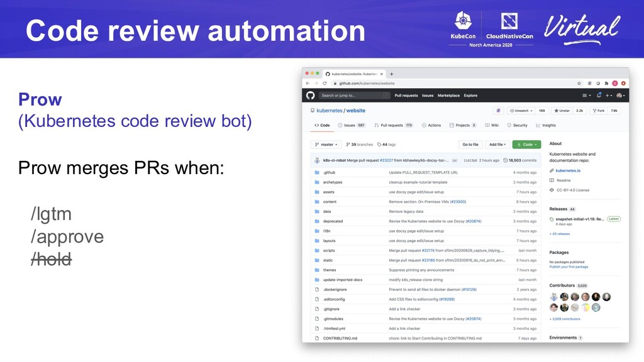Open the layouts folder

[x=329, y=241]
